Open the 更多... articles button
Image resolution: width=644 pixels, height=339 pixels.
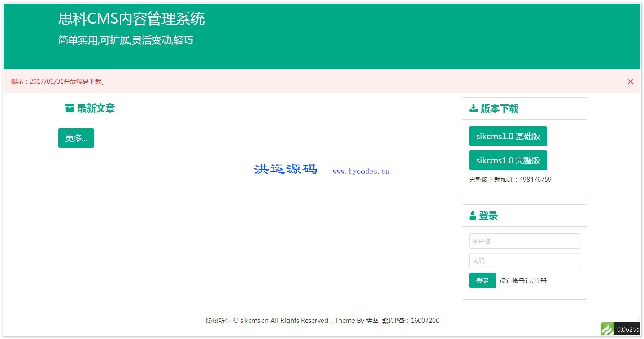click(76, 138)
